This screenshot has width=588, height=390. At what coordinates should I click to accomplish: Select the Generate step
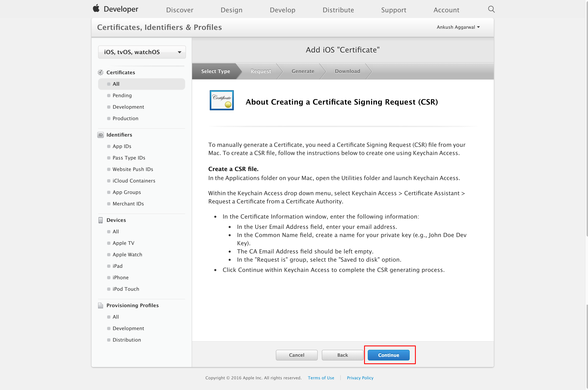[303, 71]
